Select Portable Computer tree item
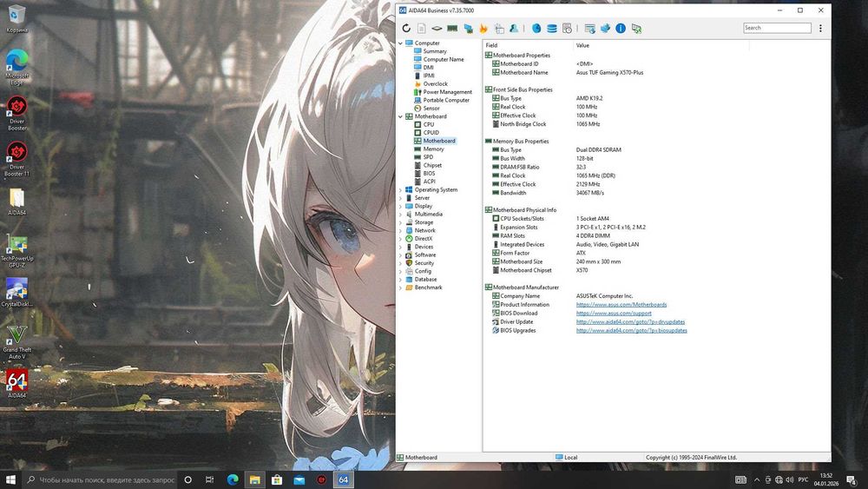This screenshot has width=868, height=489. click(446, 100)
